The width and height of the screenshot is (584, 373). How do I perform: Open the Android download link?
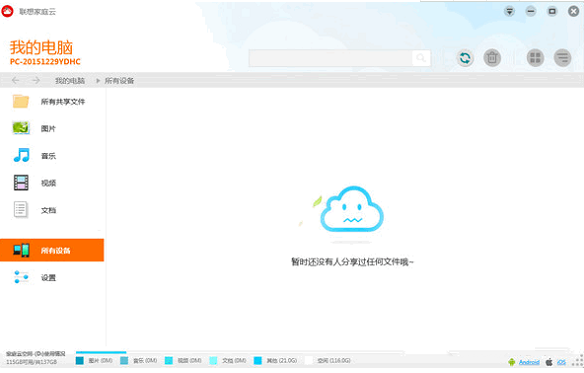[529, 362]
